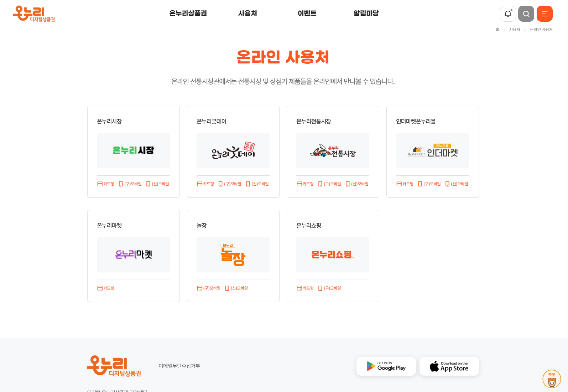The height and width of the screenshot is (392, 568).
Task: Open the 온누리상품권 menu
Action: [x=188, y=13]
